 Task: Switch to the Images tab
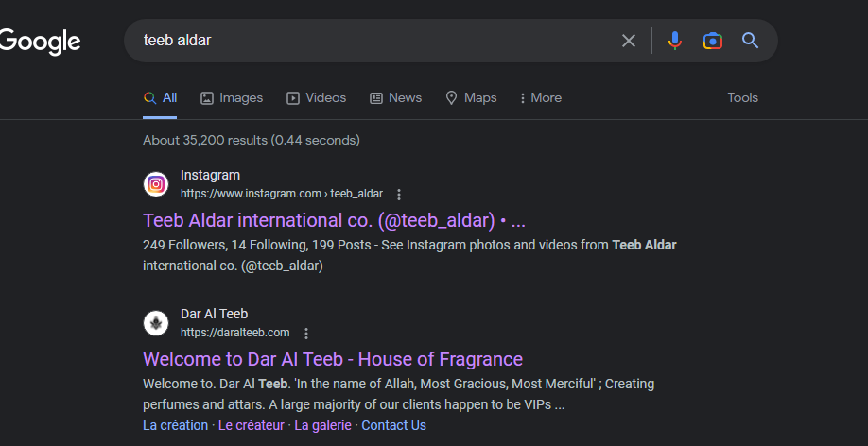click(232, 98)
